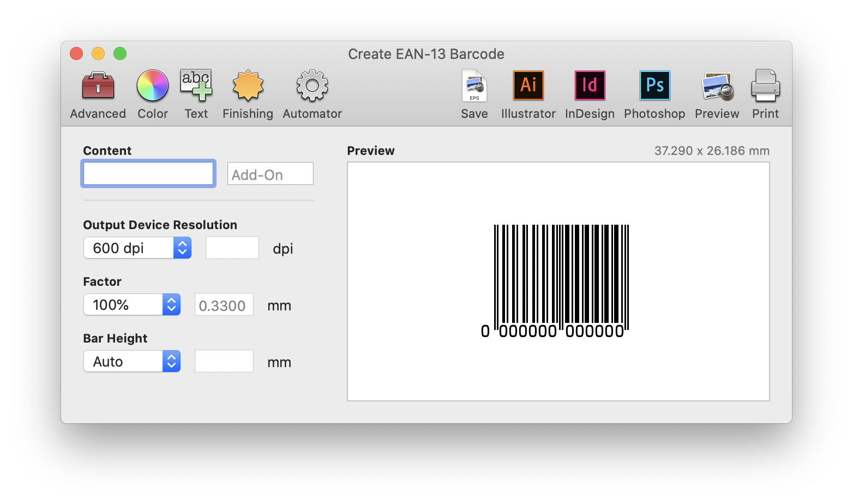Viewport: 853px width, 504px height.
Task: Click the Bar Height mm input field
Action: point(224,362)
